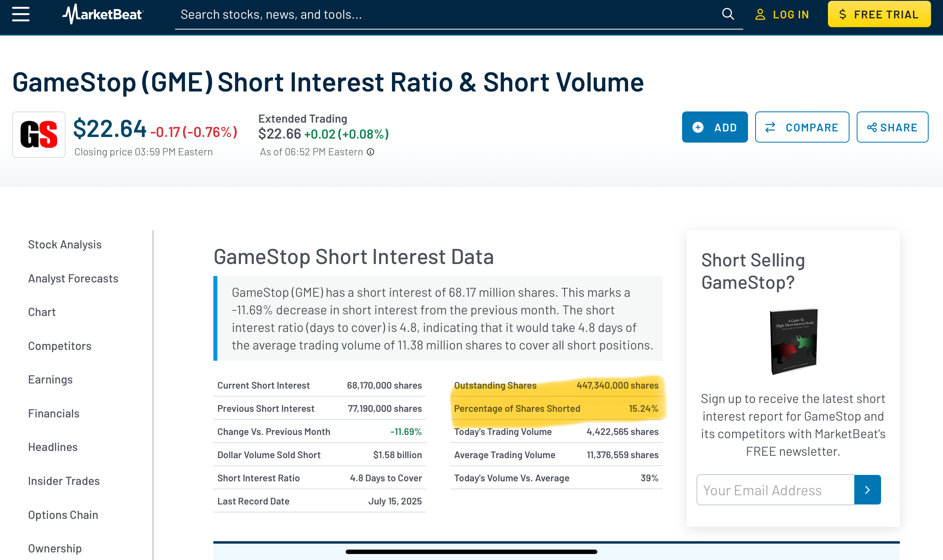Click the Today's Volume Vs. Average label
This screenshot has width=943, height=560.
point(512,478)
